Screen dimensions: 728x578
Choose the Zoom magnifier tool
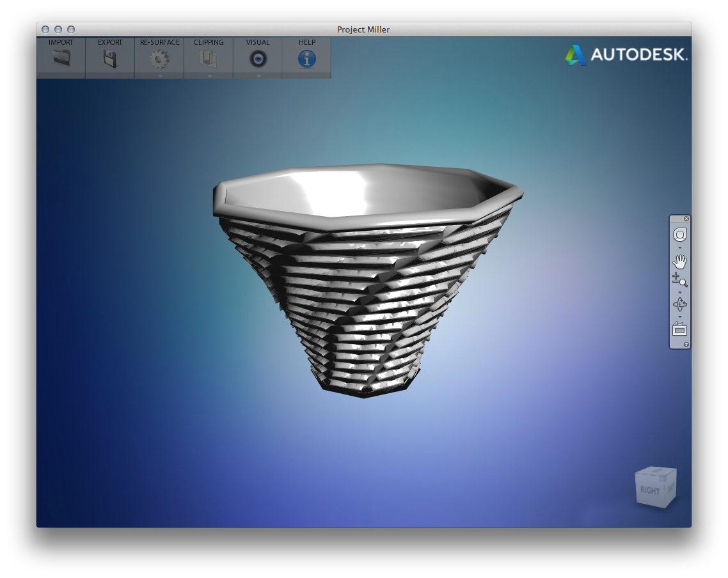click(x=679, y=280)
